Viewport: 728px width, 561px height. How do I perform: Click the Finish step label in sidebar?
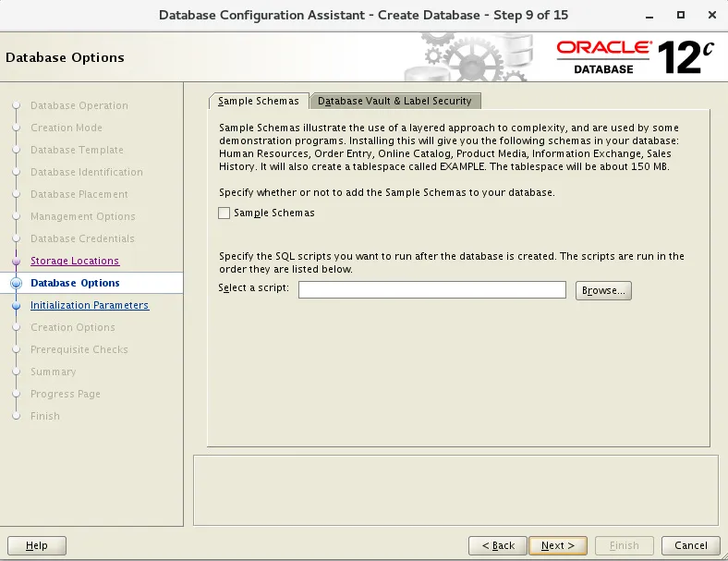[x=45, y=416]
